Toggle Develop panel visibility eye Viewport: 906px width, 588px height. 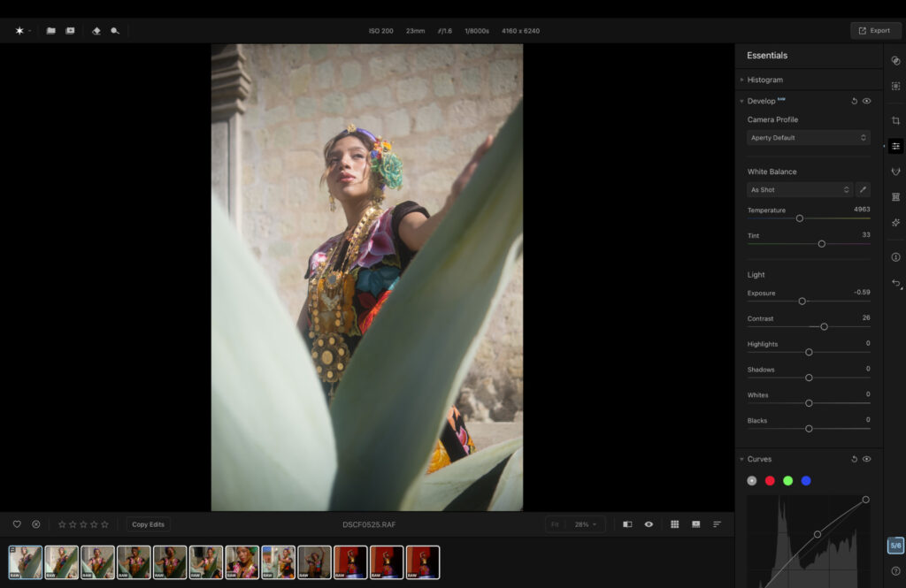[866, 101]
